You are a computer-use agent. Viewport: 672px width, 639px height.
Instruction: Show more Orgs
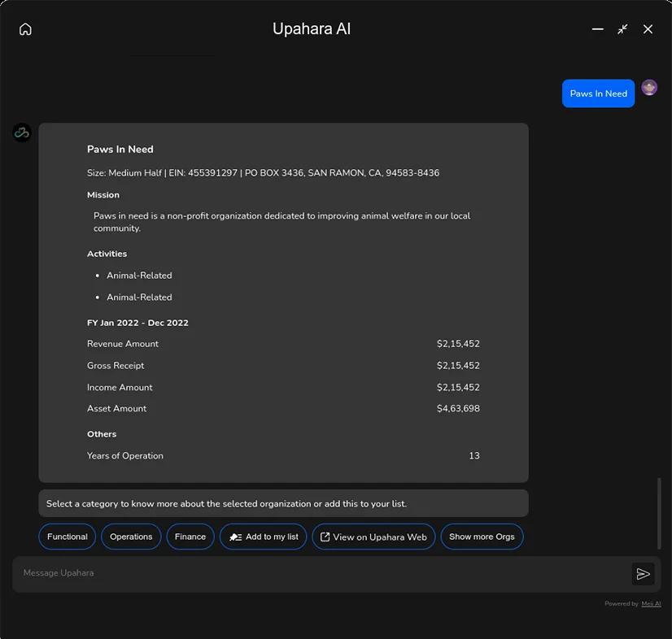tap(482, 537)
